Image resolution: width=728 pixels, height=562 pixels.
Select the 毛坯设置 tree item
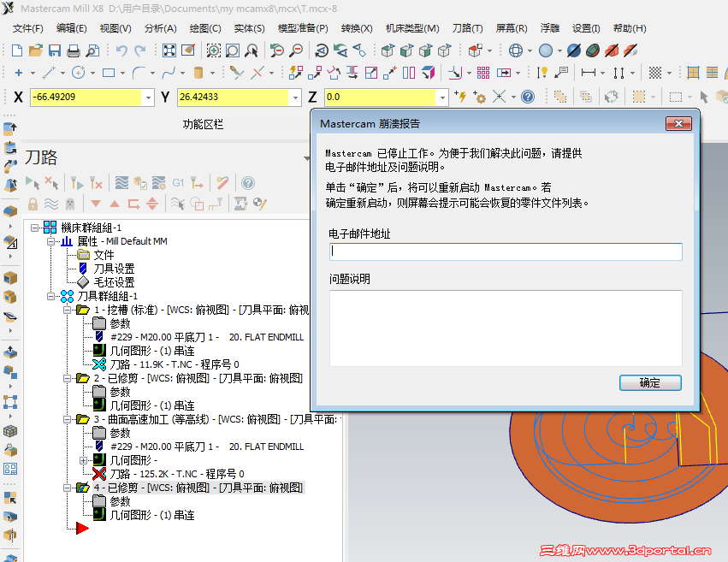(x=114, y=282)
